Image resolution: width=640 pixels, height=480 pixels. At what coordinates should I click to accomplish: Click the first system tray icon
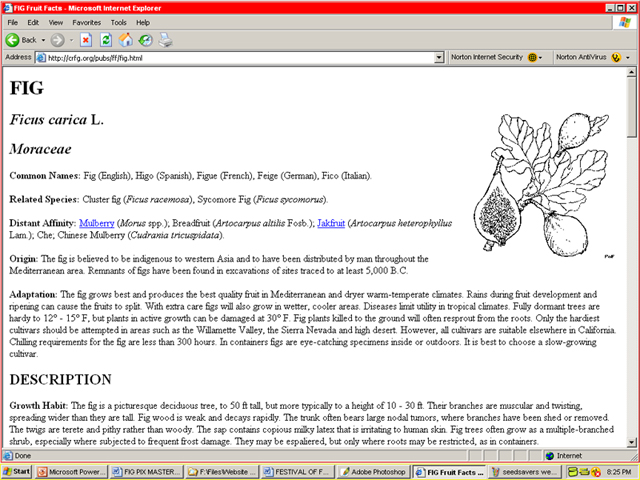(x=572, y=472)
